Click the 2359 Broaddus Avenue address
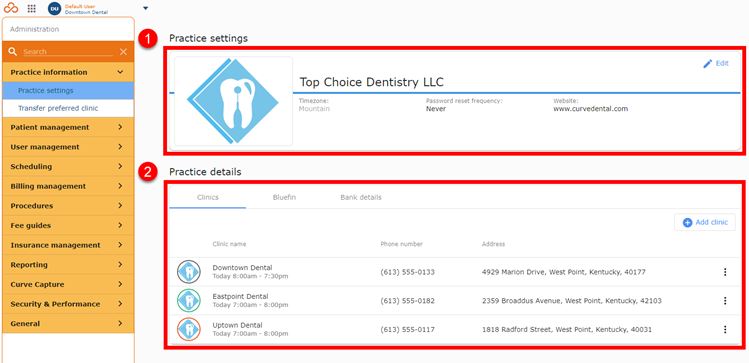Image resolution: width=749 pixels, height=363 pixels. click(x=572, y=301)
